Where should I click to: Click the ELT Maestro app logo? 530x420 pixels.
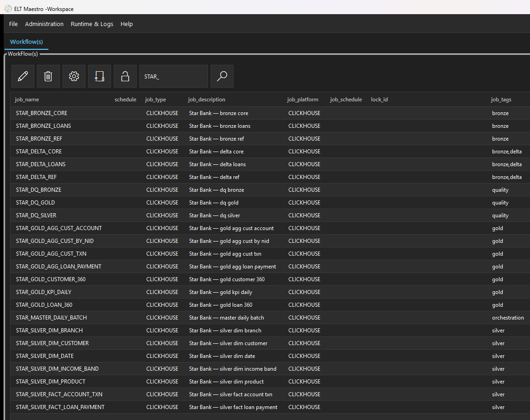click(x=8, y=9)
